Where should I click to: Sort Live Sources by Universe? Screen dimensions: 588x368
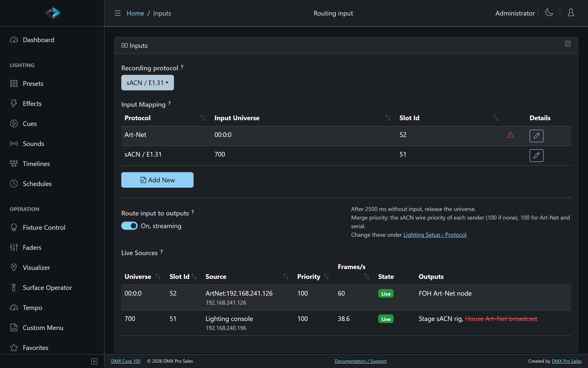(158, 276)
